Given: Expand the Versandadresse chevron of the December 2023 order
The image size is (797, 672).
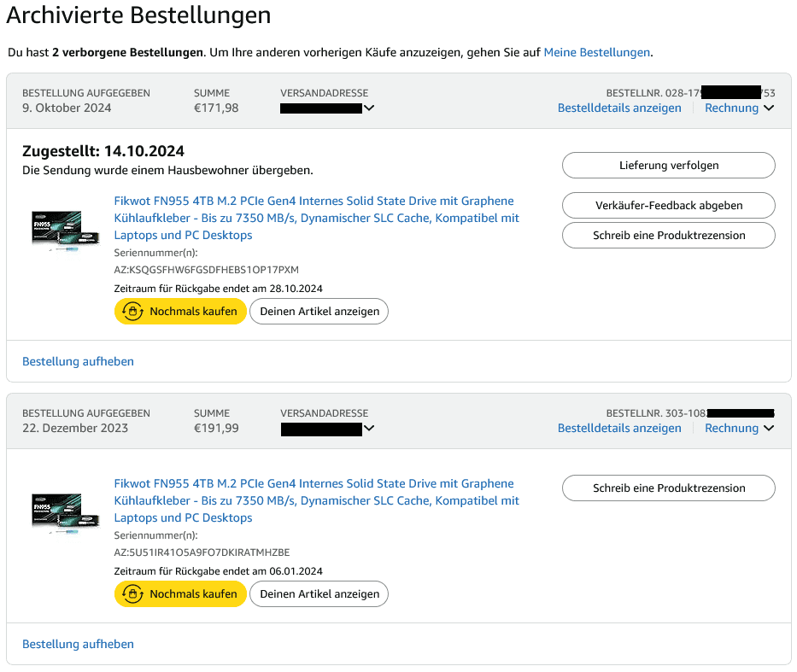Looking at the screenshot, I should point(369,429).
